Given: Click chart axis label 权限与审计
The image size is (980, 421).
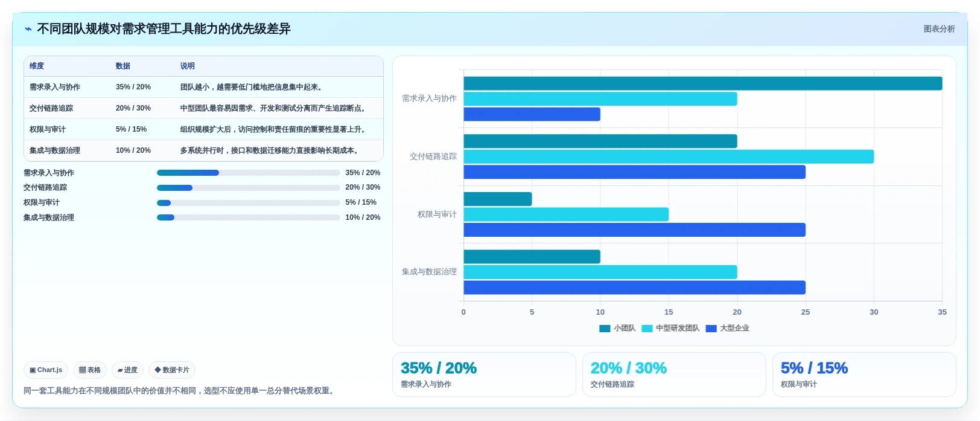Looking at the screenshot, I should [x=437, y=214].
